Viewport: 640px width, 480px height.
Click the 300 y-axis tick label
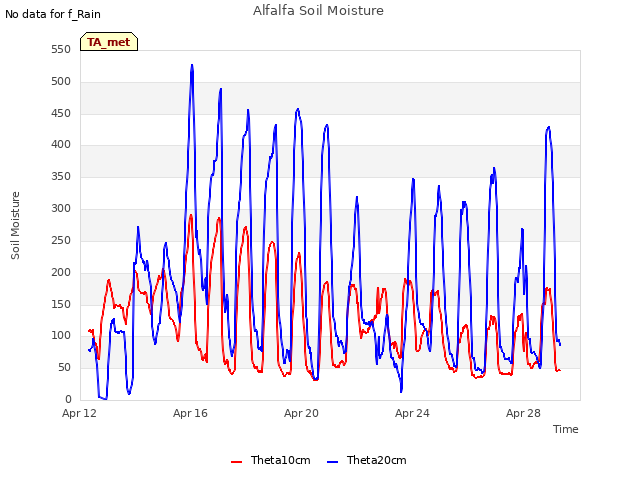(x=61, y=209)
